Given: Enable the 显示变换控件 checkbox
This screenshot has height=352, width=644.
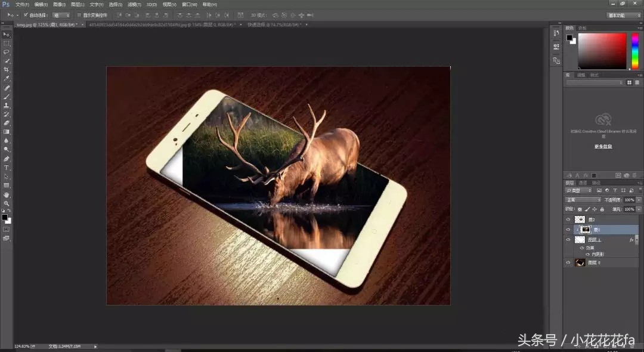Looking at the screenshot, I should pyautogui.click(x=79, y=15).
